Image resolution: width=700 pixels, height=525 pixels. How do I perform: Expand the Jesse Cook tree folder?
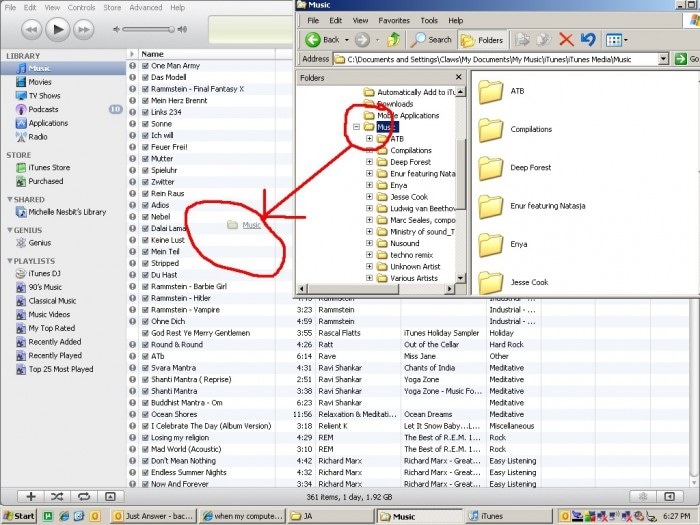coord(369,196)
